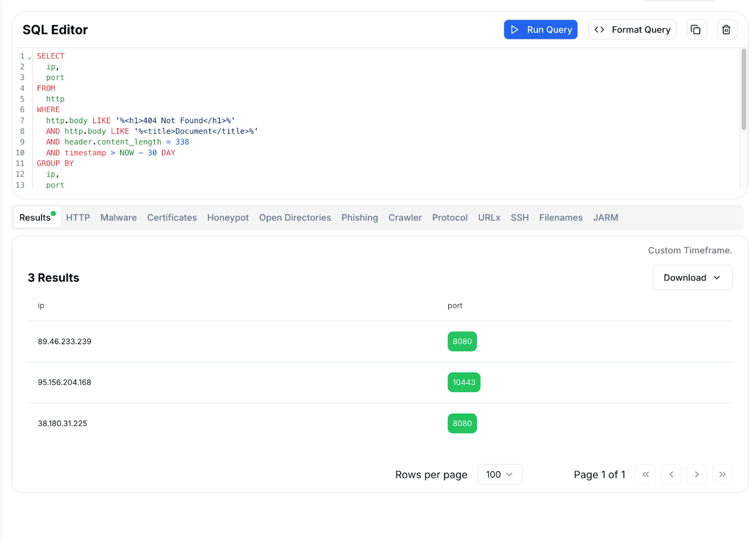The width and height of the screenshot is (756, 542).
Task: Switch to the HTTP tab
Action: point(78,217)
